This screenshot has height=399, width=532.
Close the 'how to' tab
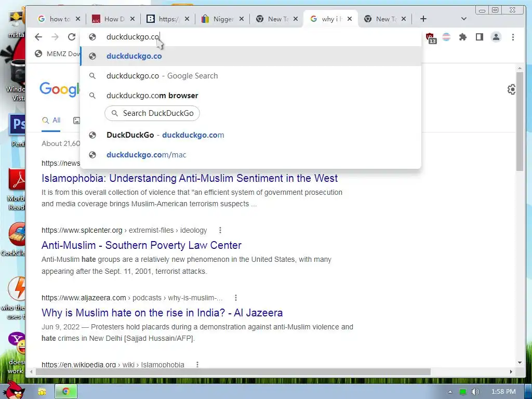[x=78, y=19]
